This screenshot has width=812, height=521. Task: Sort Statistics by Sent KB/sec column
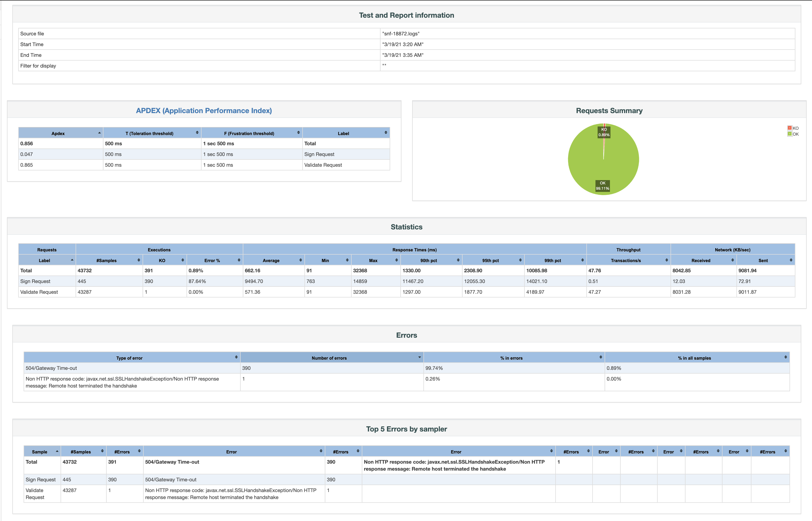click(x=791, y=260)
